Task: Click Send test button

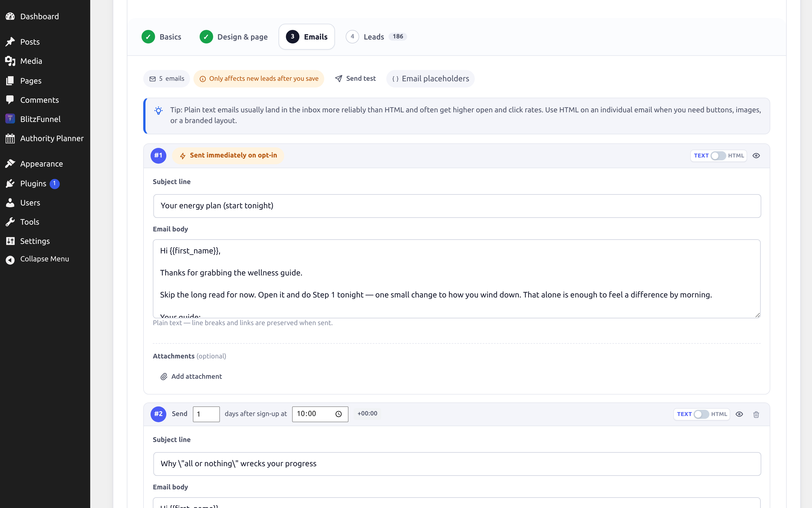Action: tap(355, 79)
